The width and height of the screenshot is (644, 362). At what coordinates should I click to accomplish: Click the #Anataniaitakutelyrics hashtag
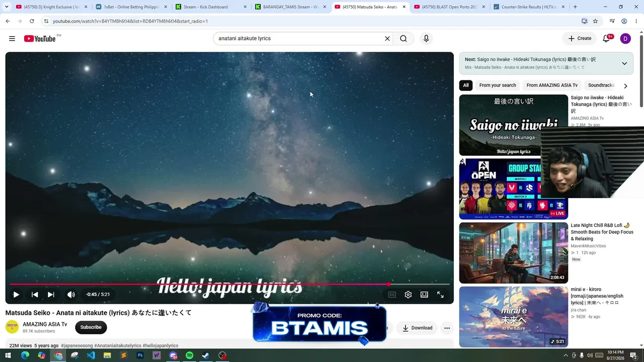pyautogui.click(x=118, y=346)
